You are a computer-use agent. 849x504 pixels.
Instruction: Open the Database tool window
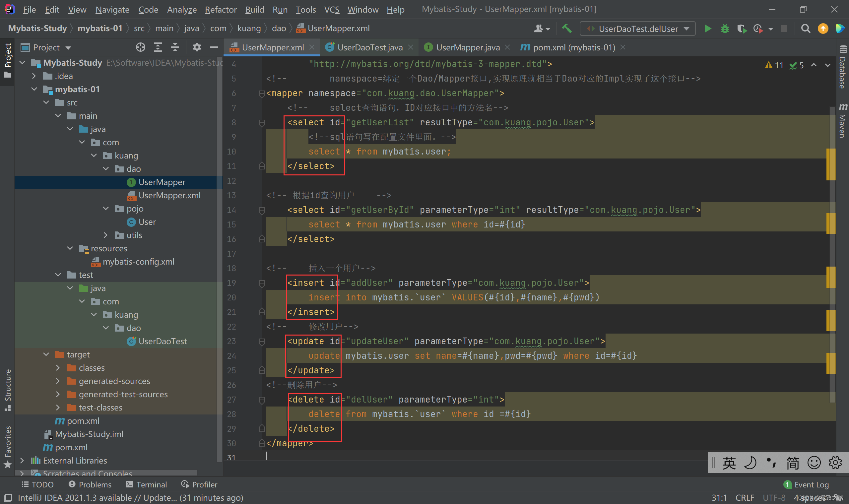pyautogui.click(x=843, y=67)
